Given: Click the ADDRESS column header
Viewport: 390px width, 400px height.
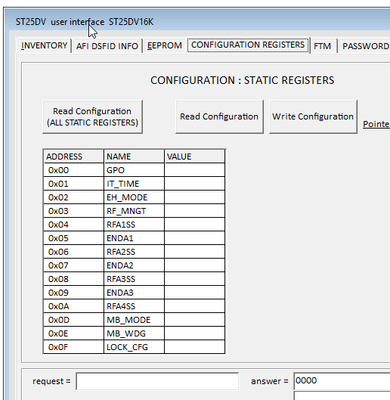Looking at the screenshot, I should (x=73, y=156).
